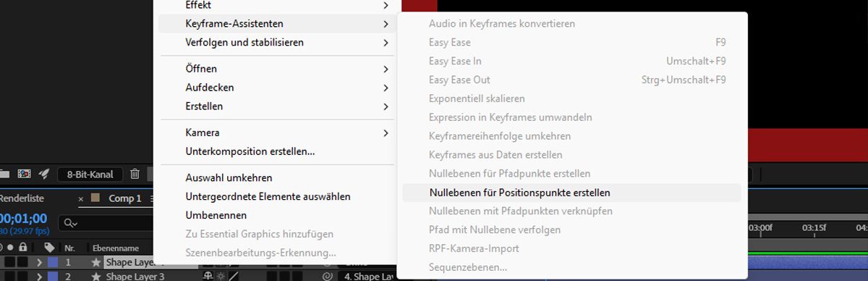
Task: Select Expression in Keyframes umwandeln
Action: tap(571, 118)
